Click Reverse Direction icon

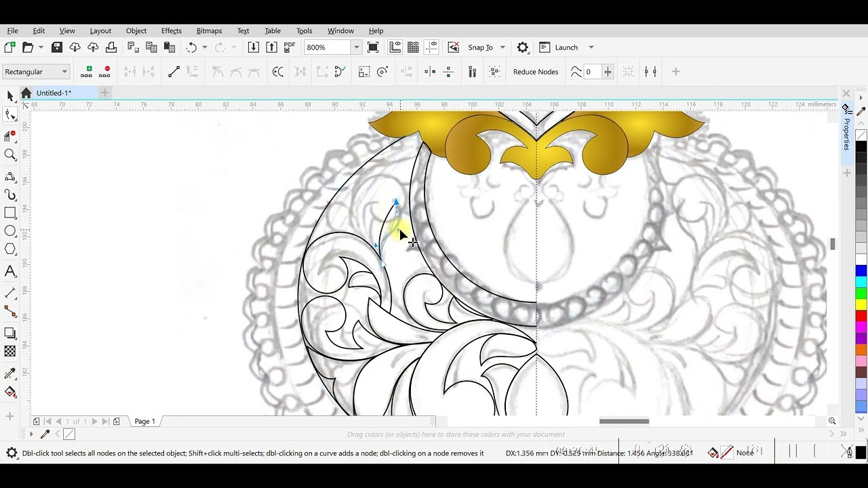click(277, 72)
